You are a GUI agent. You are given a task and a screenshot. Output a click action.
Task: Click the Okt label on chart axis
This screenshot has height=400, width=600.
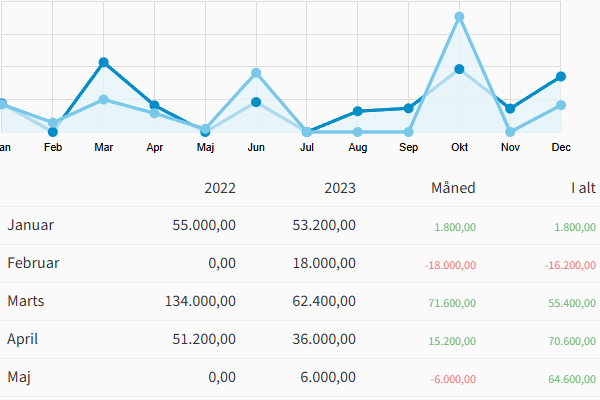pos(460,147)
